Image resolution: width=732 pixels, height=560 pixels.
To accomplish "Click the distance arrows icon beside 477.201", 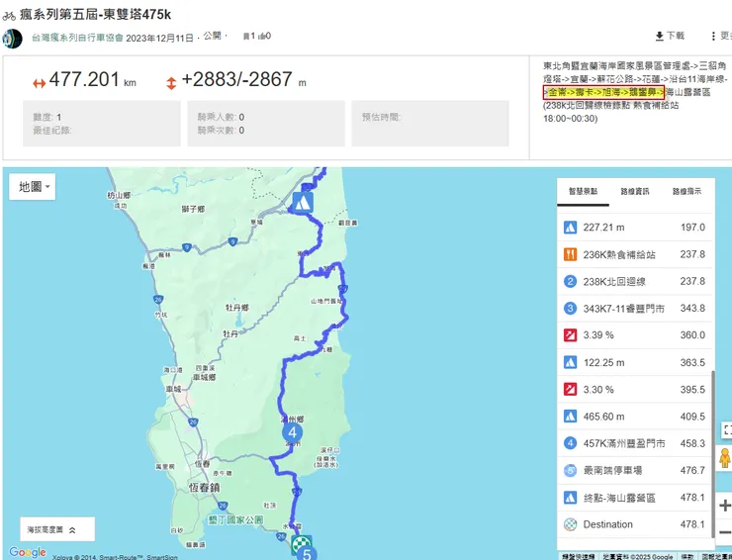I will click(x=40, y=83).
